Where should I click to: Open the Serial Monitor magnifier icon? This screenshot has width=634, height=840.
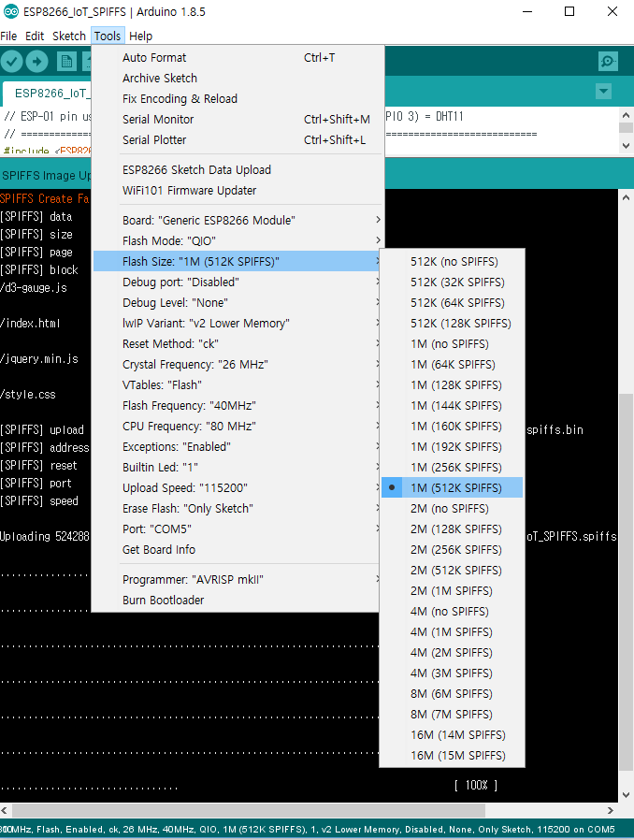point(608,61)
